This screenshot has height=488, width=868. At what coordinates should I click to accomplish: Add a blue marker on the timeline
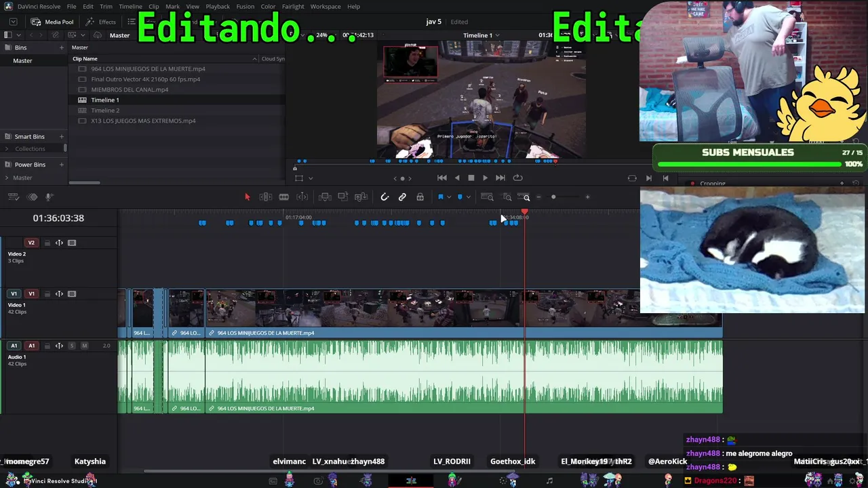[x=460, y=197]
